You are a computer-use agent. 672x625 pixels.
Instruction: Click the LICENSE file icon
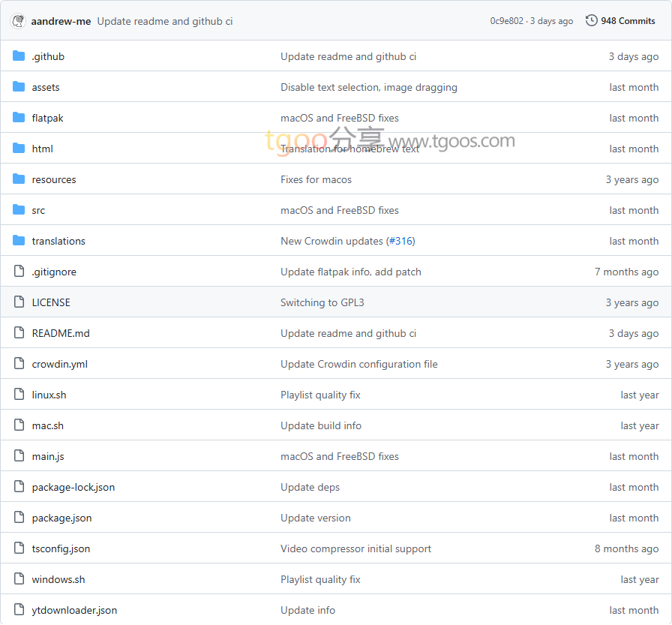(19, 302)
